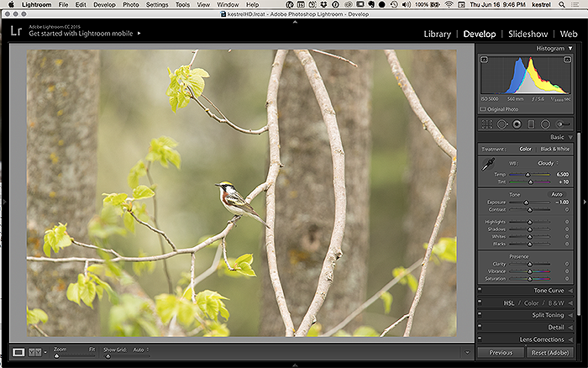This screenshot has width=588, height=368.
Task: Open the Wi-Fi status menu
Action: point(449,4)
